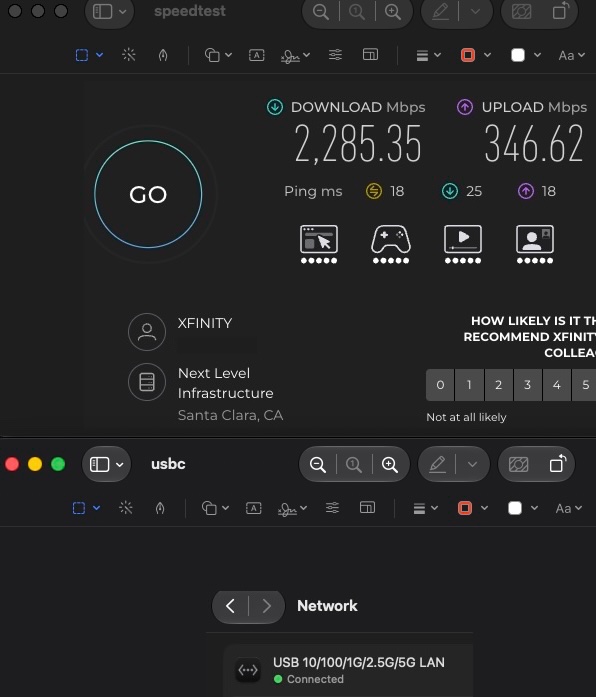Click background removal icon in speedtest window
Image resolution: width=596 pixels, height=697 pixels.
pos(521,12)
